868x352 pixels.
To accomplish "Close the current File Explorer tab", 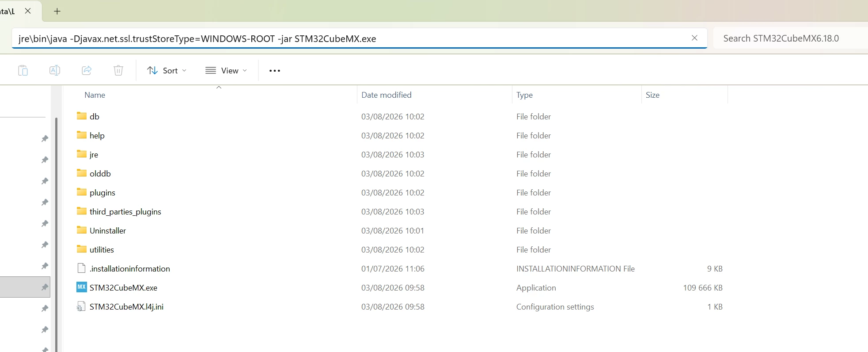I will pos(28,11).
